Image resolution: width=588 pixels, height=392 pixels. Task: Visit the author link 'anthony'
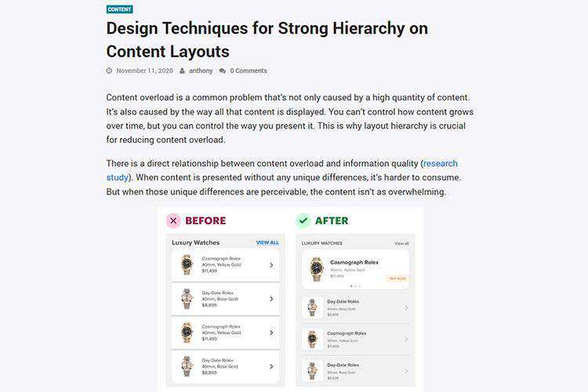(x=201, y=71)
